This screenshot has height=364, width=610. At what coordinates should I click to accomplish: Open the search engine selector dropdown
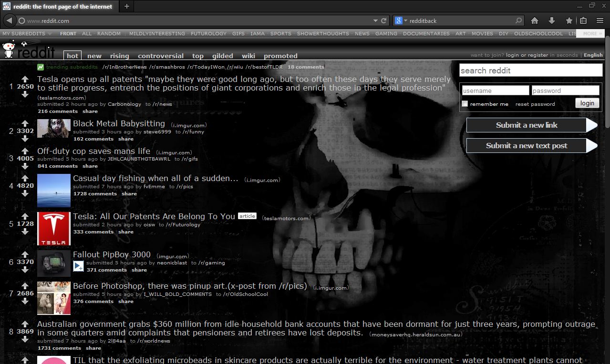click(x=401, y=20)
